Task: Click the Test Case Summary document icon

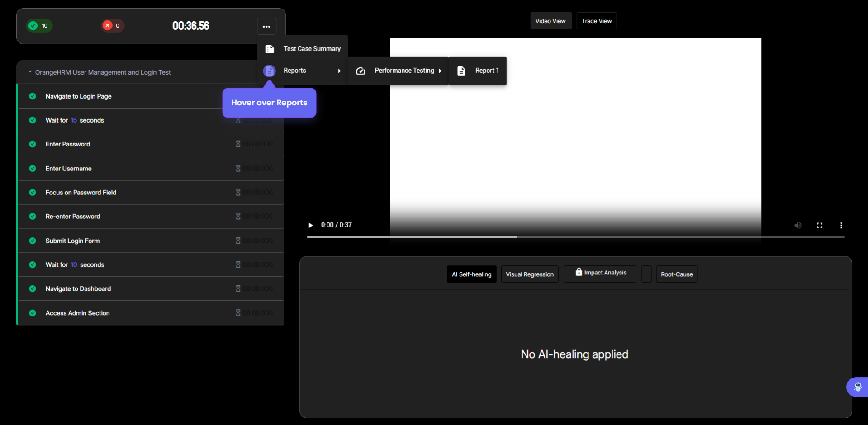Action: (x=270, y=49)
